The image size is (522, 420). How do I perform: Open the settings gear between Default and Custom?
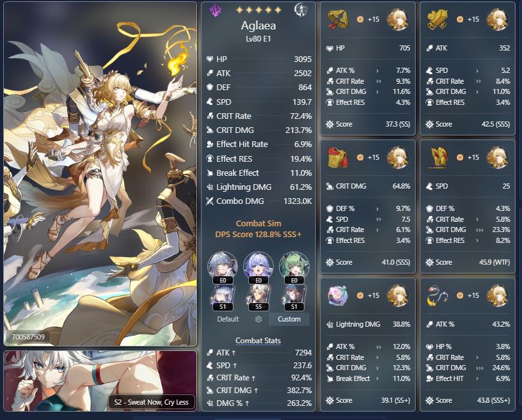click(x=258, y=319)
